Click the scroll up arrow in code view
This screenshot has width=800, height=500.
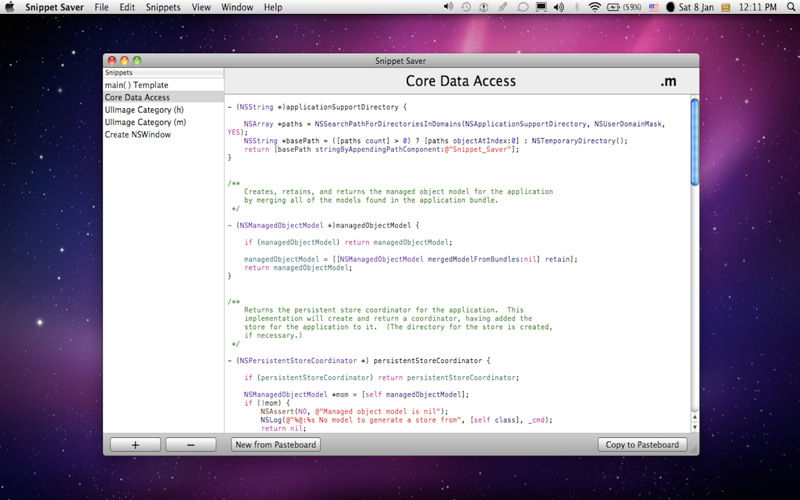click(x=694, y=417)
